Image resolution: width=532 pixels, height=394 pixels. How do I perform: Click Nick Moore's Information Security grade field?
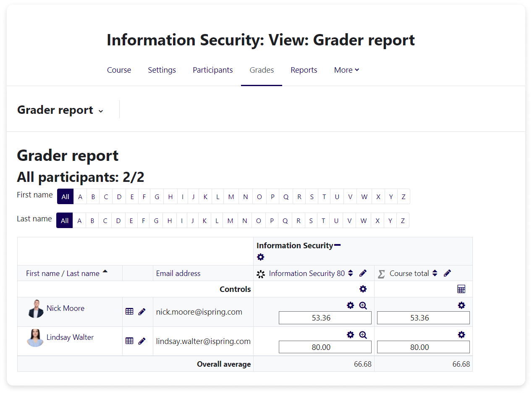click(x=325, y=318)
